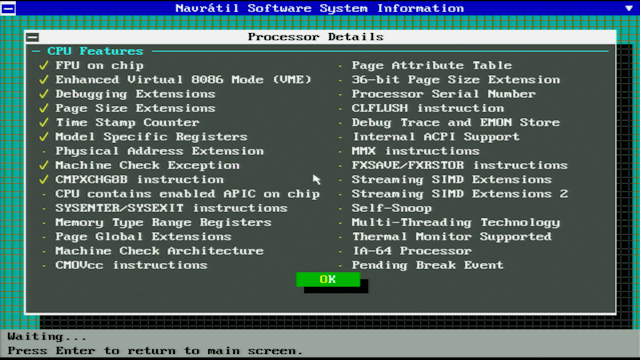Viewport: 640px width, 360px height.
Task: Click checkmark beside CMPXCHG8B instruction
Action: (x=44, y=180)
